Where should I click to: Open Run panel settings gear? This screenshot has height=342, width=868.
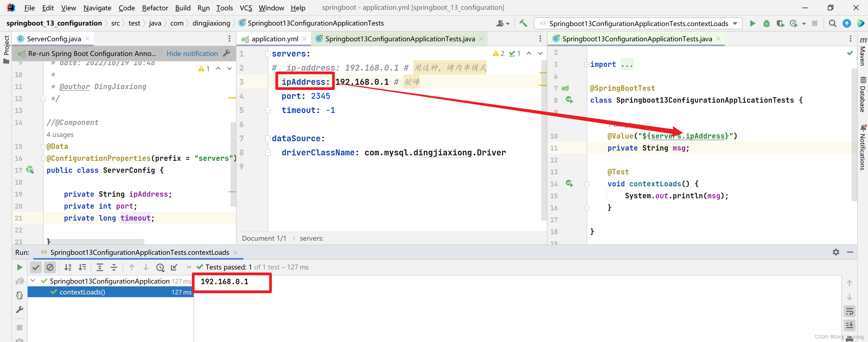836,252
